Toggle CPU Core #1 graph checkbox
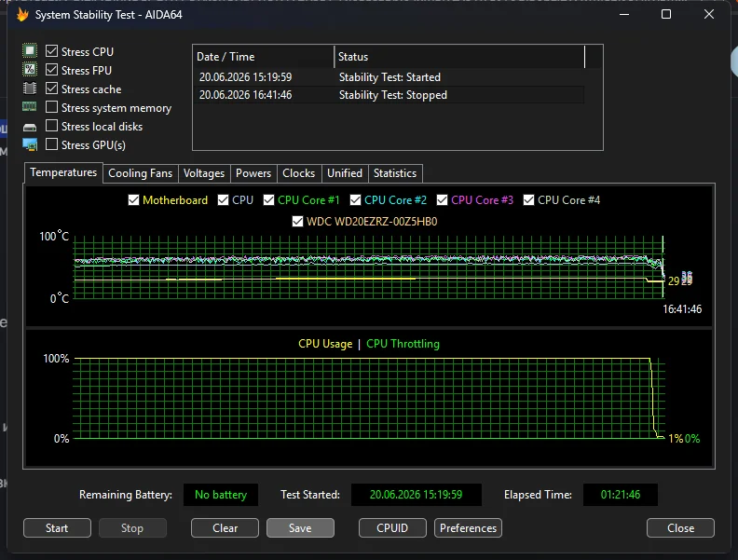Image resolution: width=738 pixels, height=560 pixels. pos(268,200)
